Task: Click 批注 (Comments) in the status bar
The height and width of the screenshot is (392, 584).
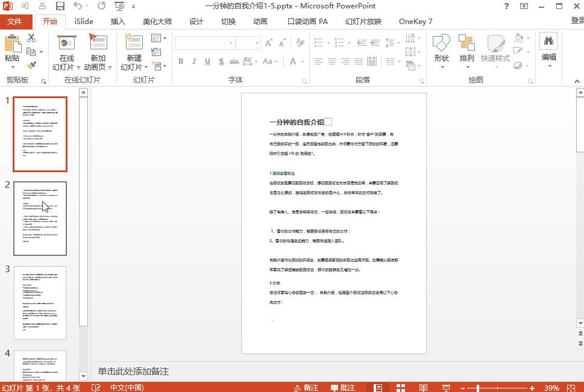Action: point(345,388)
